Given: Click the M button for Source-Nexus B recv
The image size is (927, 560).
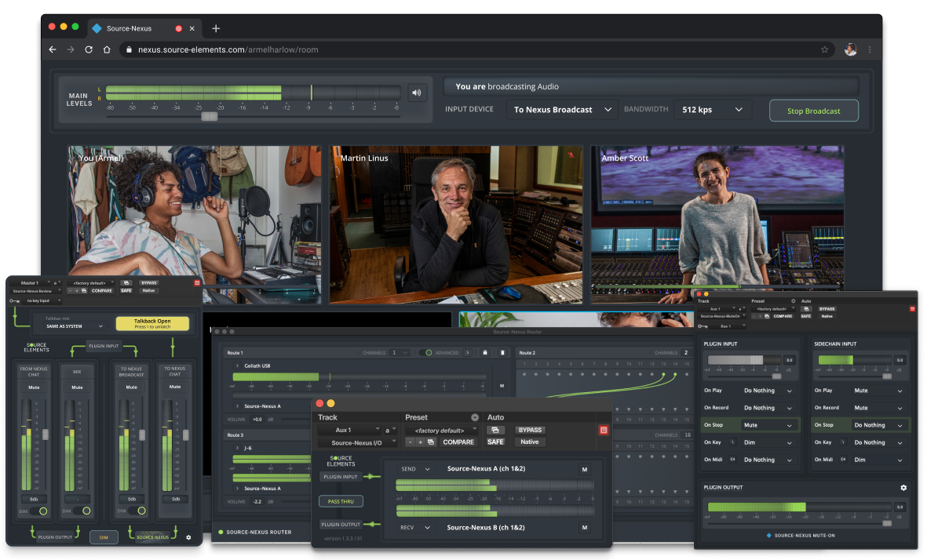Looking at the screenshot, I should [x=585, y=528].
